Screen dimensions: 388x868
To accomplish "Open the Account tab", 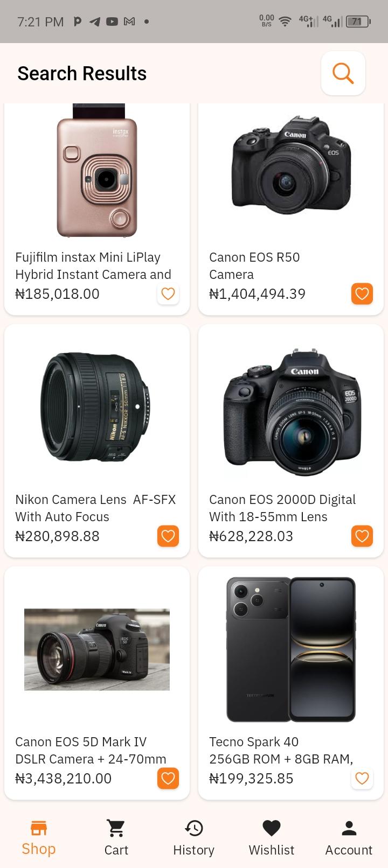I will (x=349, y=838).
